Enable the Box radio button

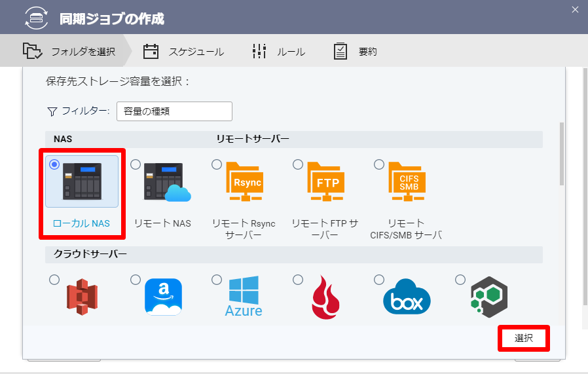pos(379,280)
